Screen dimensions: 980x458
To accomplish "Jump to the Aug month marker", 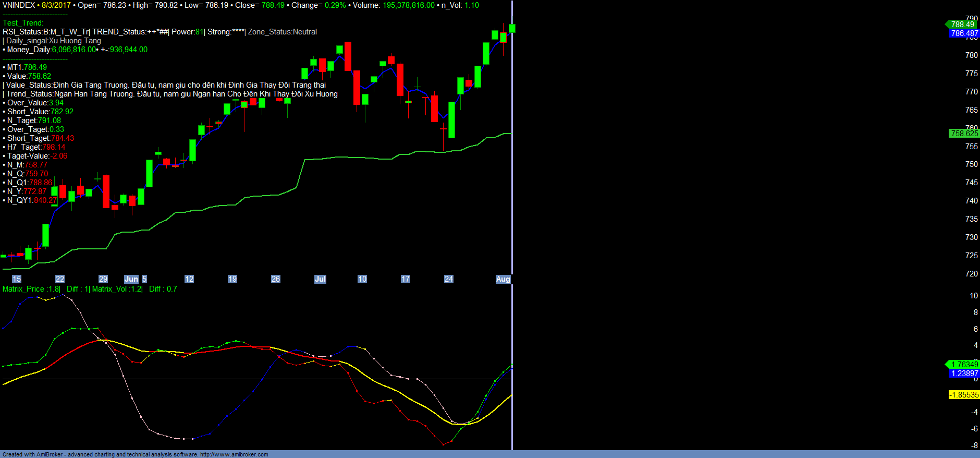I will 503,279.
